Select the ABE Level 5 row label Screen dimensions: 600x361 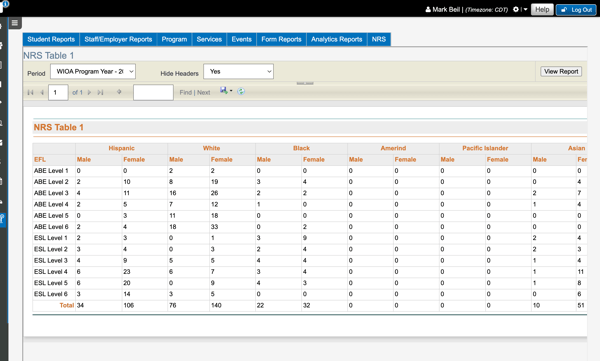(x=51, y=216)
